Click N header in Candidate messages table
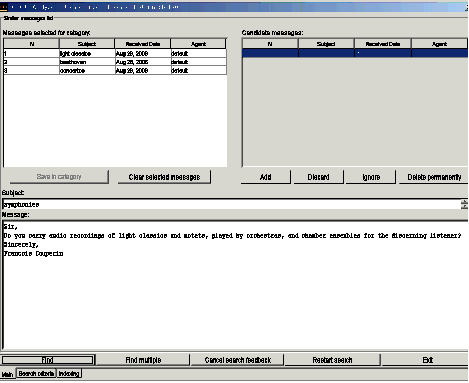 coord(270,44)
